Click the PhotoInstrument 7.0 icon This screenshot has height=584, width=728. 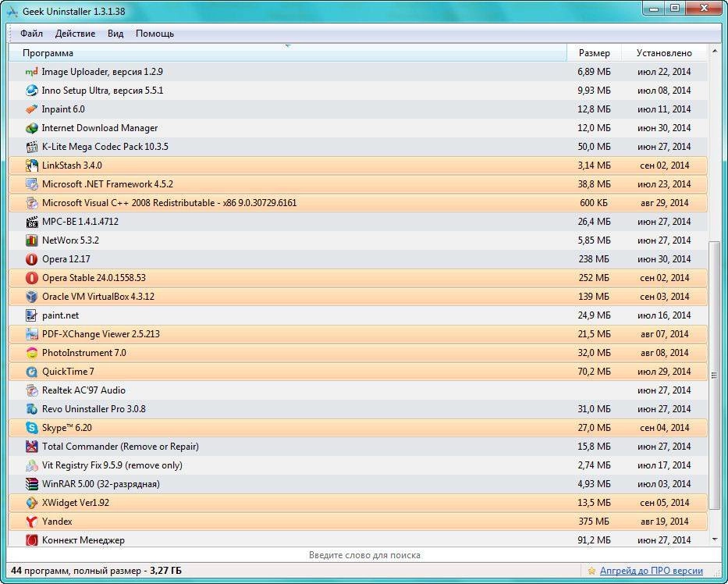[31, 353]
